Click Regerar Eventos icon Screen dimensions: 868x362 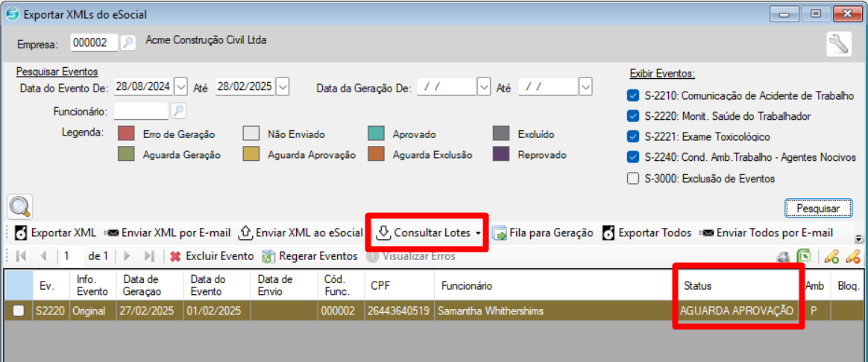(268, 256)
